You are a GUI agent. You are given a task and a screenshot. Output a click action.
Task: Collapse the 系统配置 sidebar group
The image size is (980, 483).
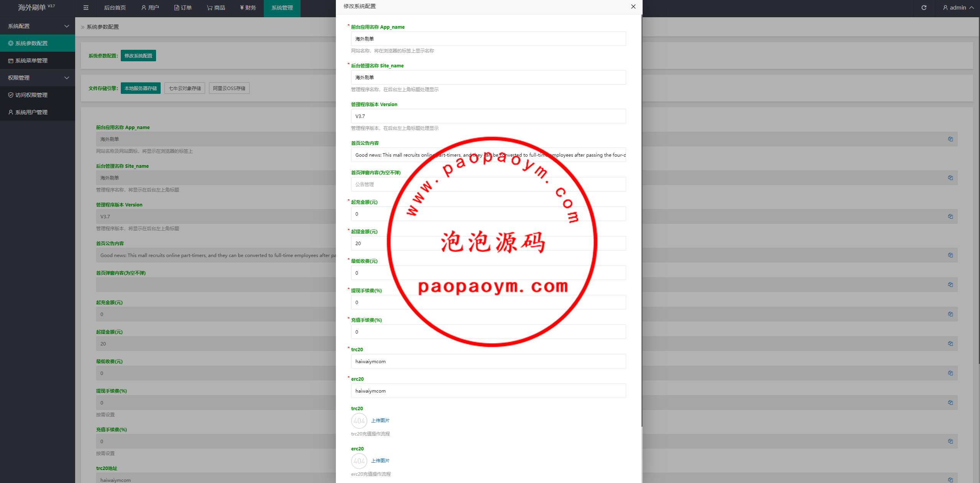pos(38,26)
